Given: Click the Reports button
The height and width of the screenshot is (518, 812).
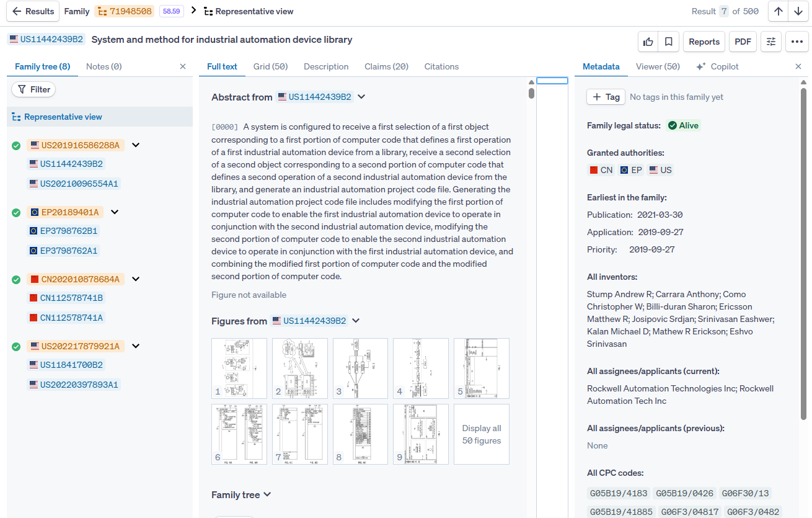Looking at the screenshot, I should tap(704, 42).
